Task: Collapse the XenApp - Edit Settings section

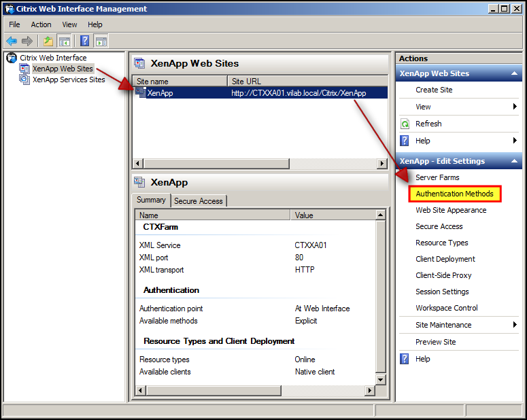Action: tap(515, 161)
